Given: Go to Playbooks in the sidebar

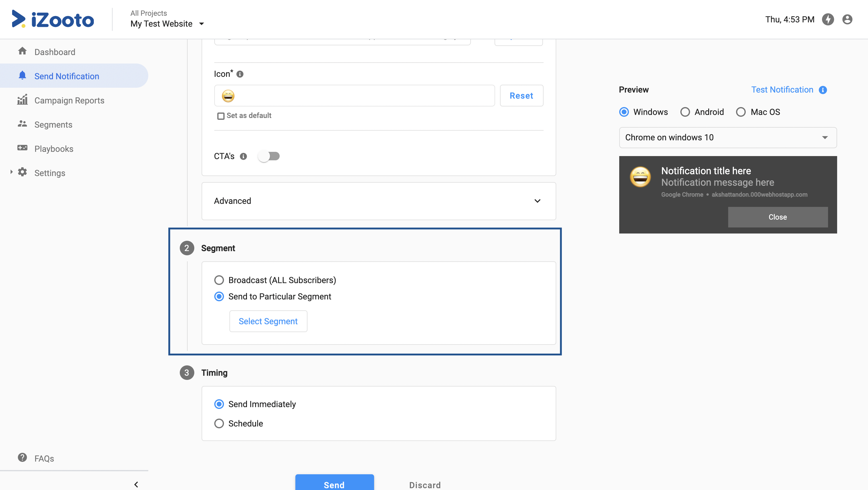Looking at the screenshot, I should 54,149.
